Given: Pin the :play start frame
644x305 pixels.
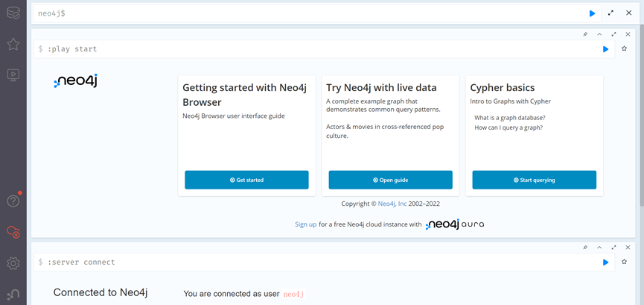Looking at the screenshot, I should pyautogui.click(x=585, y=34).
